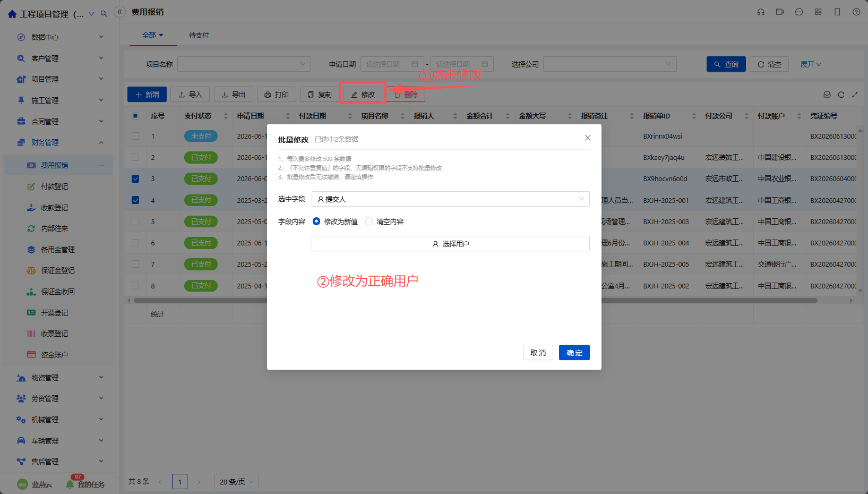Expand the 物资管理 menu

60,378
